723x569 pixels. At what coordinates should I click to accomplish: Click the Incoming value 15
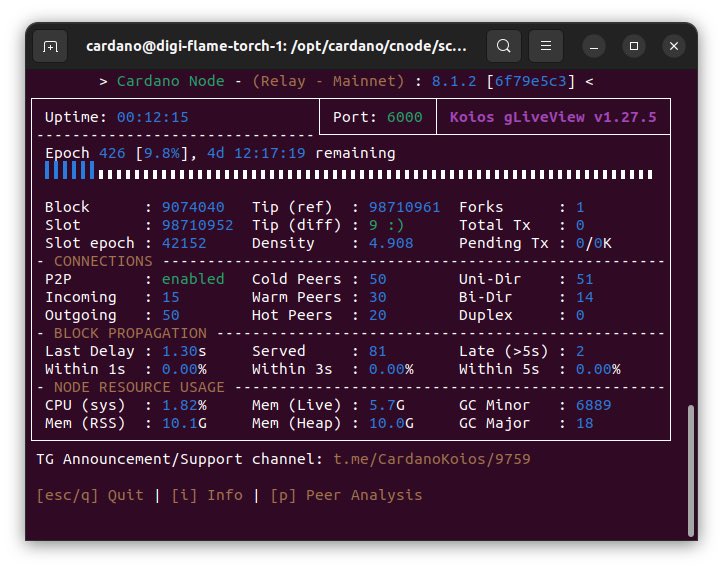tap(171, 297)
